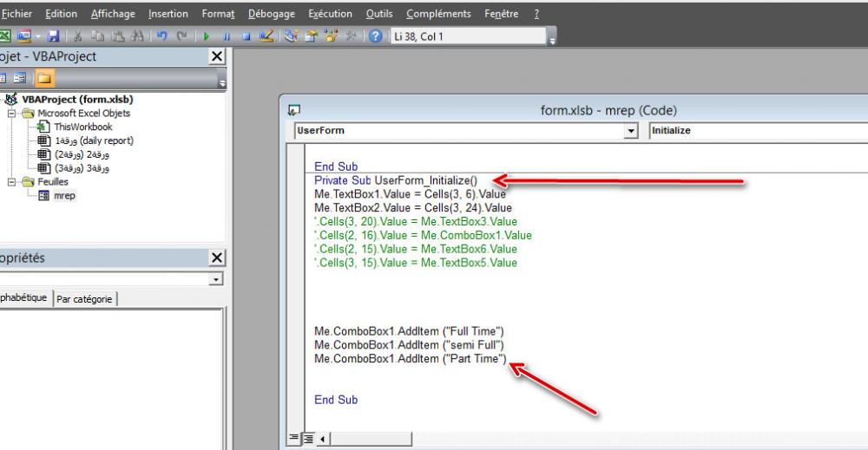Close the Projet - VBAProject panel
868x450 pixels.
(217, 55)
